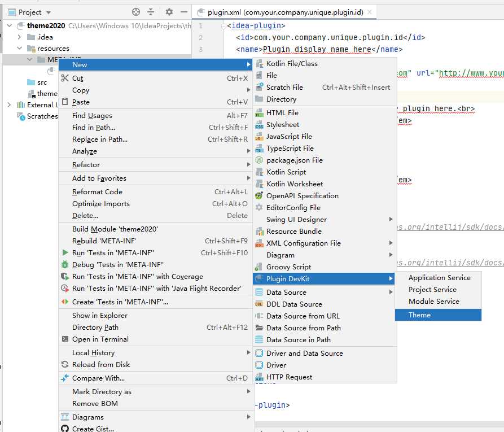Click the Driver and Data Source icon
504x432 pixels.
(259, 353)
